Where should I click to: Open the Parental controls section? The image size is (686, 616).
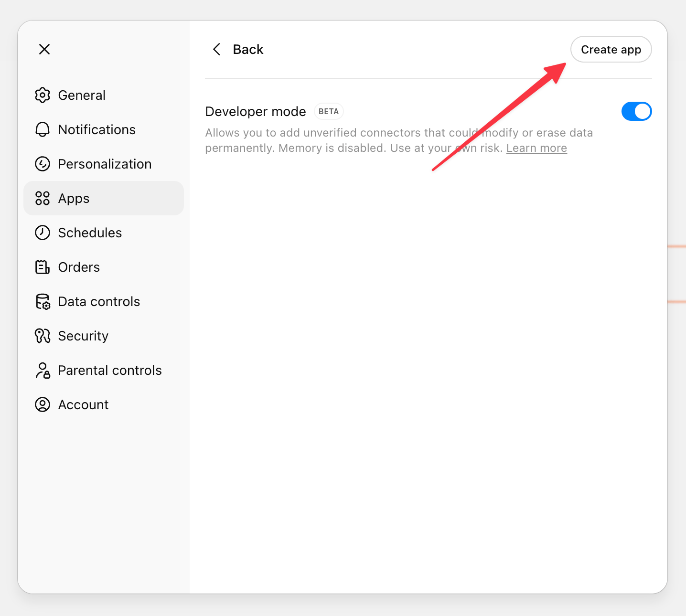tap(109, 370)
